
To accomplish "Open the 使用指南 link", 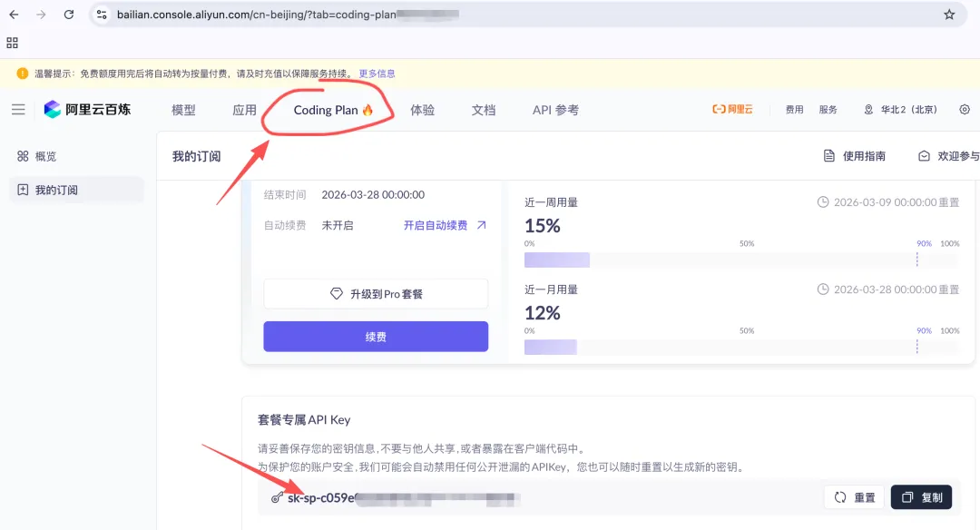I will point(855,155).
